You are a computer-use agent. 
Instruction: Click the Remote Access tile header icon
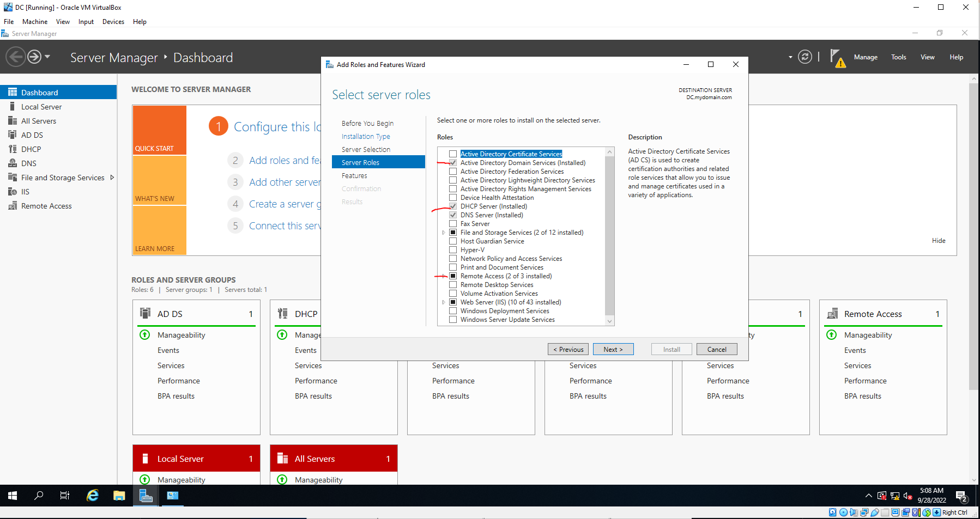(832, 314)
